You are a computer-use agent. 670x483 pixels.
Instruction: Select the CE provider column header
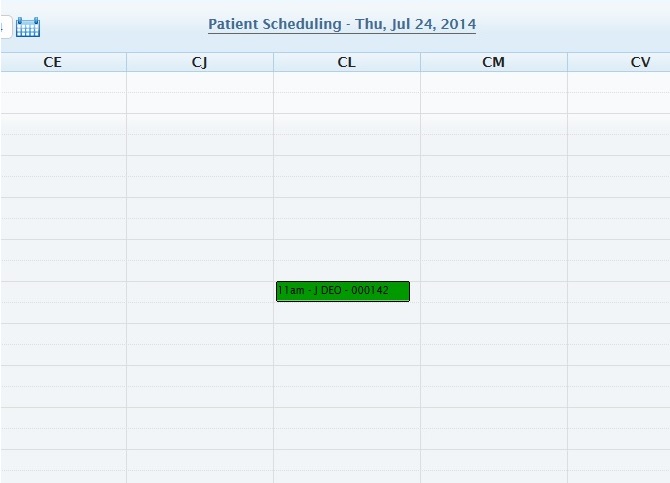coord(53,62)
